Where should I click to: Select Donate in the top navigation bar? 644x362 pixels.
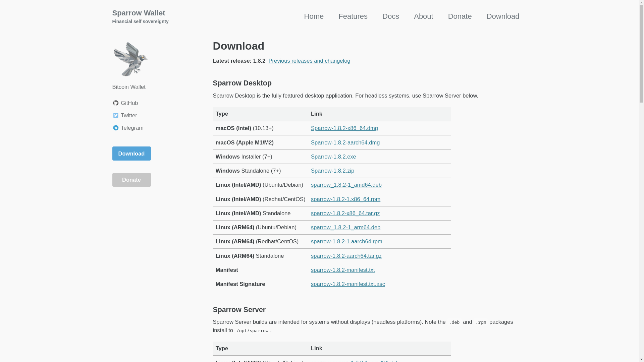pyautogui.click(x=460, y=16)
